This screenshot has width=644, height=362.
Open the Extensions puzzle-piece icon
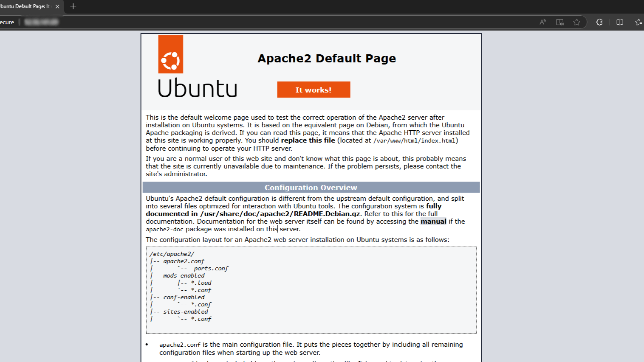coord(599,22)
